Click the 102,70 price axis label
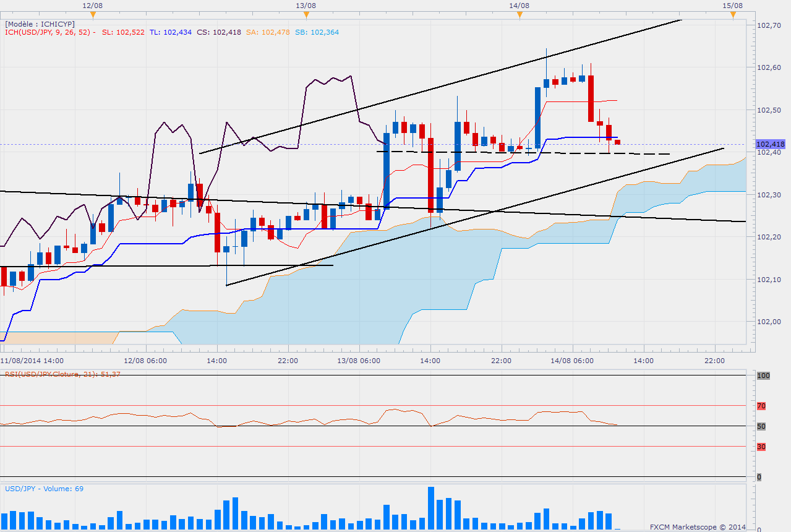Image resolution: width=791 pixels, height=532 pixels. point(769,25)
